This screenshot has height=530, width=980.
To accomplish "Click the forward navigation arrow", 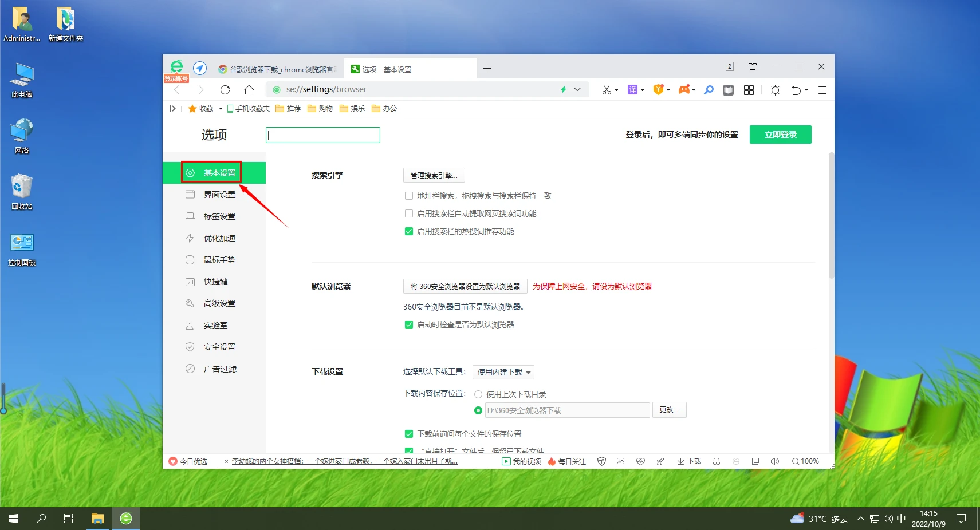I will pos(200,90).
